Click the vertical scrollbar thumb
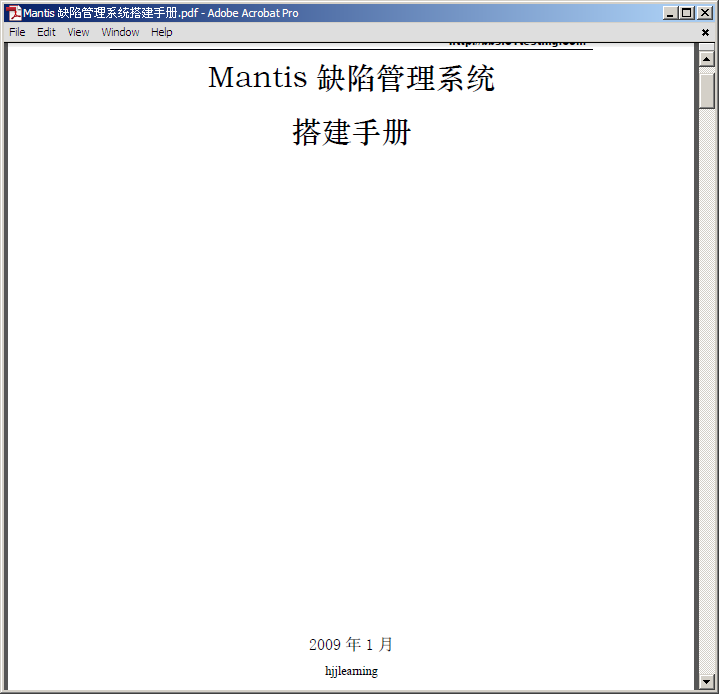The height and width of the screenshot is (694, 719). (x=707, y=90)
